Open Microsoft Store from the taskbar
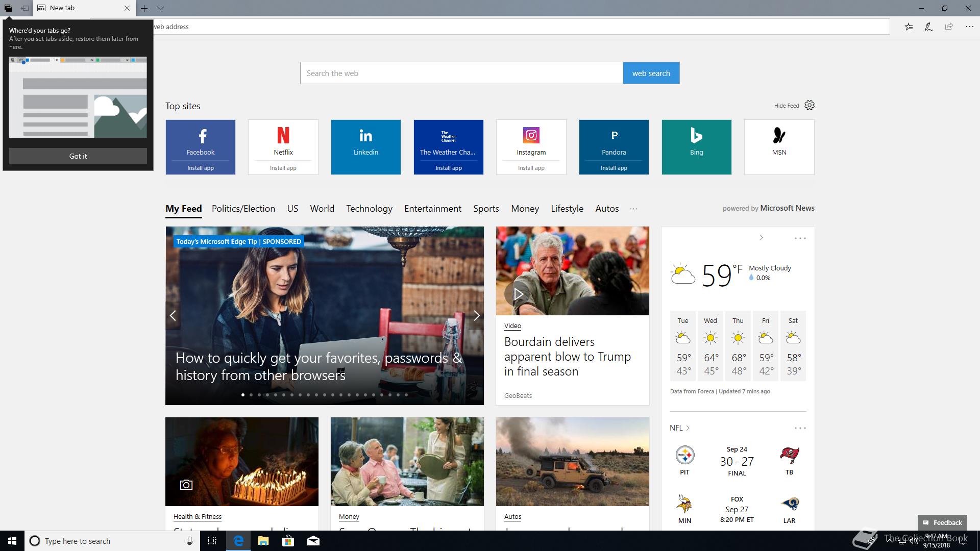The width and height of the screenshot is (980, 551). click(x=288, y=541)
